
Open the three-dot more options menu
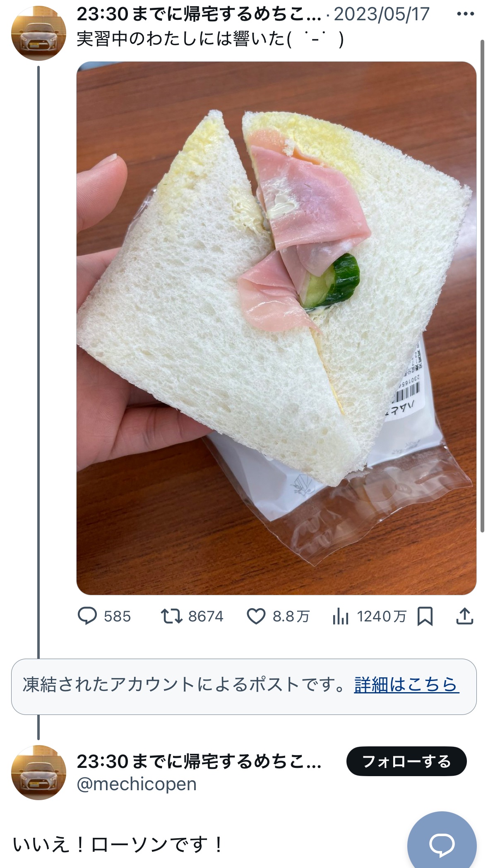tap(465, 14)
